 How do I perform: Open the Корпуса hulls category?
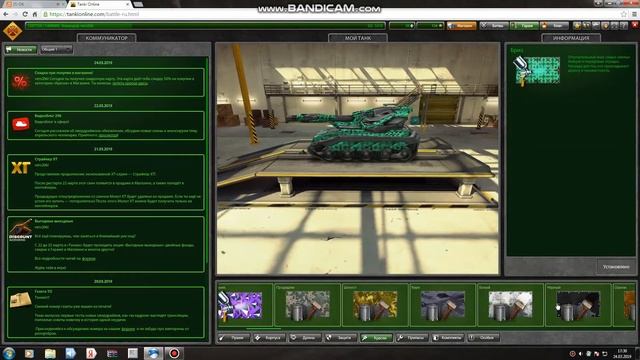click(269, 338)
